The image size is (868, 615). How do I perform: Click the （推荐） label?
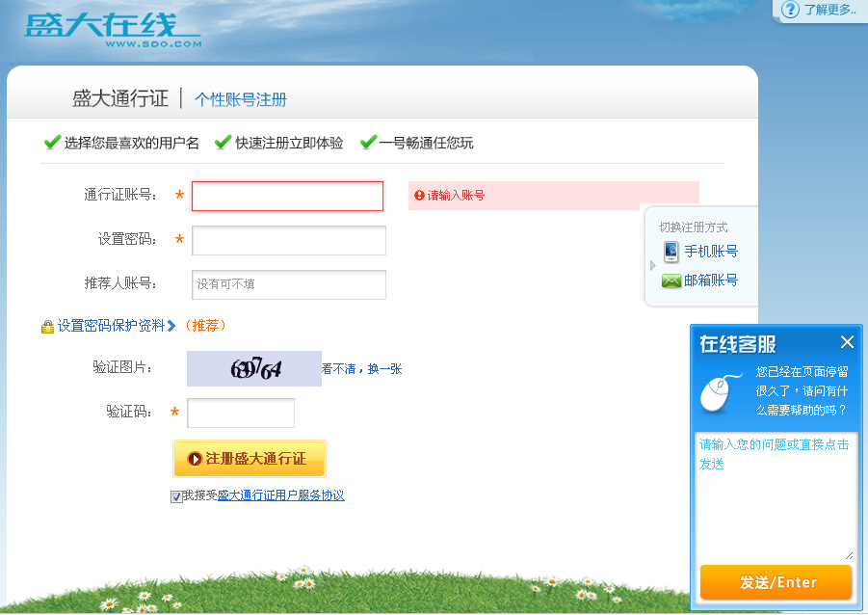click(x=205, y=326)
